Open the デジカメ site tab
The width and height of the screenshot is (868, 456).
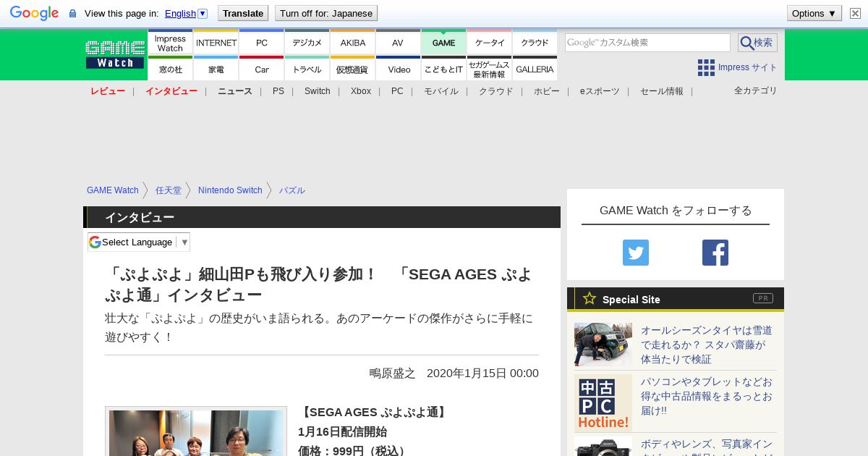pos(307,43)
